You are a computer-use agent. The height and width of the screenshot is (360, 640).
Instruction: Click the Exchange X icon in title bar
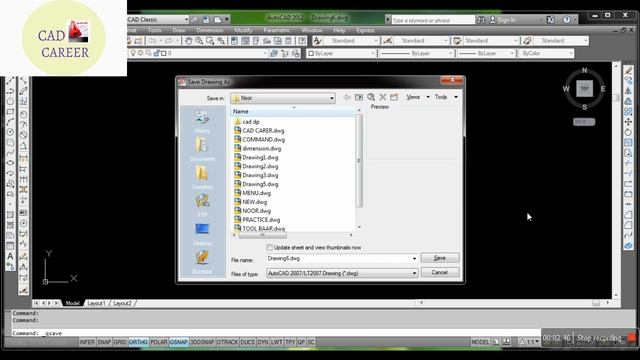(551, 20)
